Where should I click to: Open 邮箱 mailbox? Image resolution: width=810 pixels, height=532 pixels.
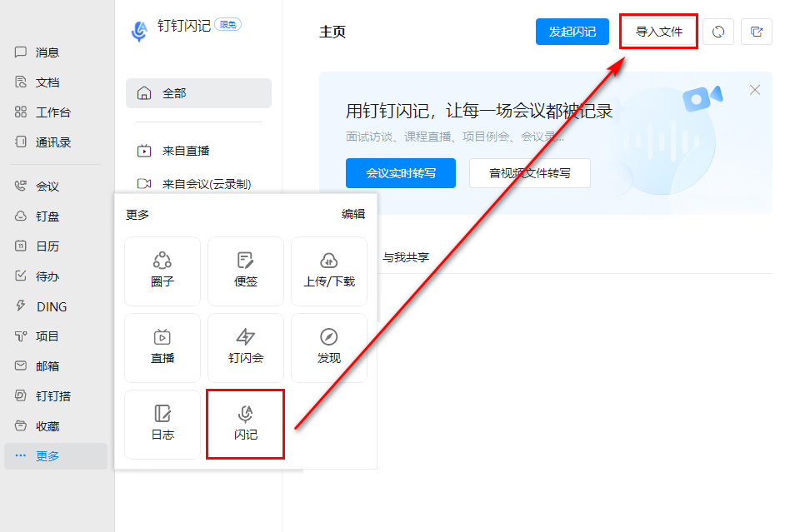coord(37,366)
